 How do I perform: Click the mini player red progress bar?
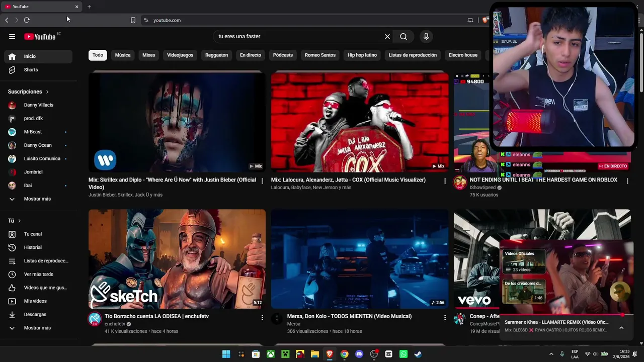click(566, 315)
